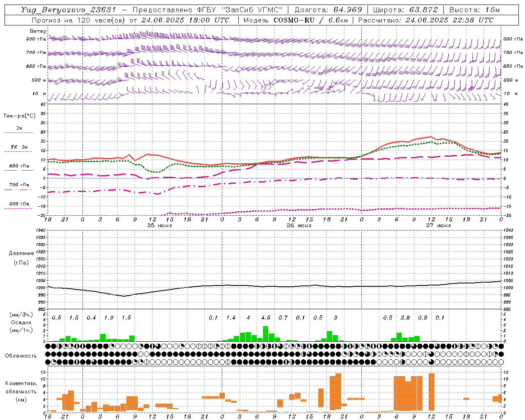Click the 700 гПа entry in temperature legend
Image resolution: width=525 pixels, height=420 pixels.
click(x=19, y=185)
